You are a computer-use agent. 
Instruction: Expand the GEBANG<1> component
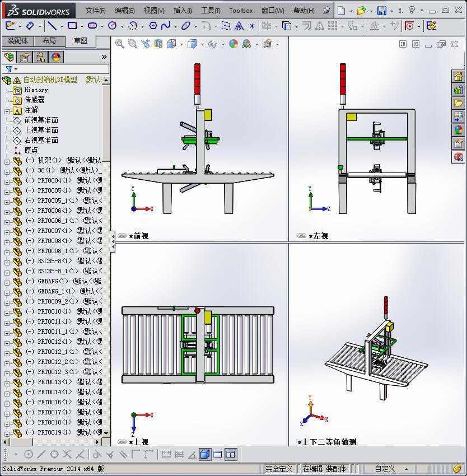pyautogui.click(x=7, y=283)
